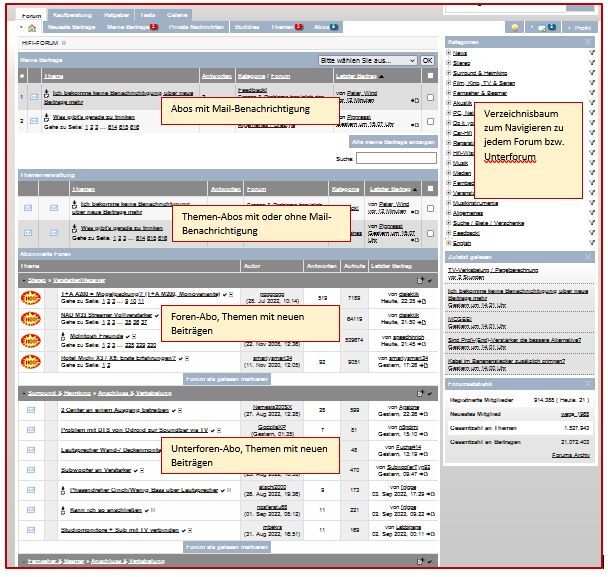Viewport: 608px width, 577px height.
Task: Click the first envelope icon in Themenverwaltung's top row
Action: [28, 208]
